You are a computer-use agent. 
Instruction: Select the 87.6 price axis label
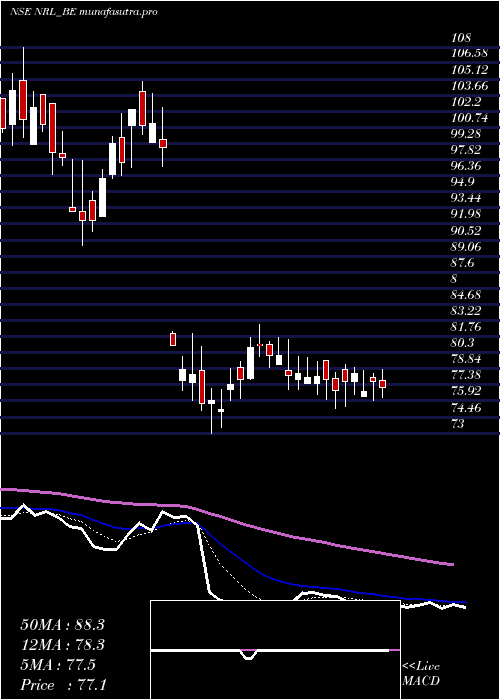[x=463, y=263]
